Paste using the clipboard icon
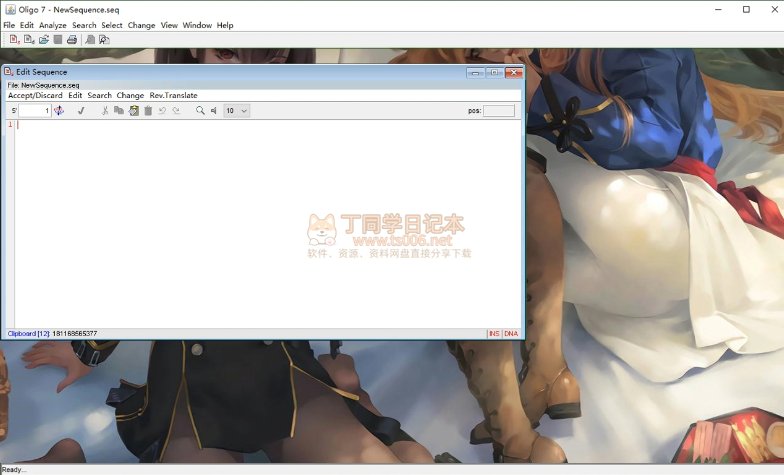 tap(134, 110)
